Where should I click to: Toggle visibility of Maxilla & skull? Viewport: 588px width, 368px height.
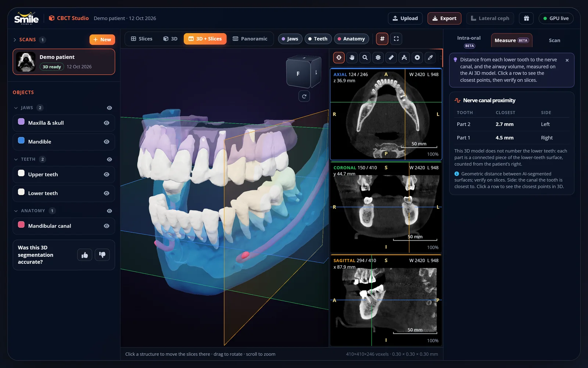click(107, 123)
